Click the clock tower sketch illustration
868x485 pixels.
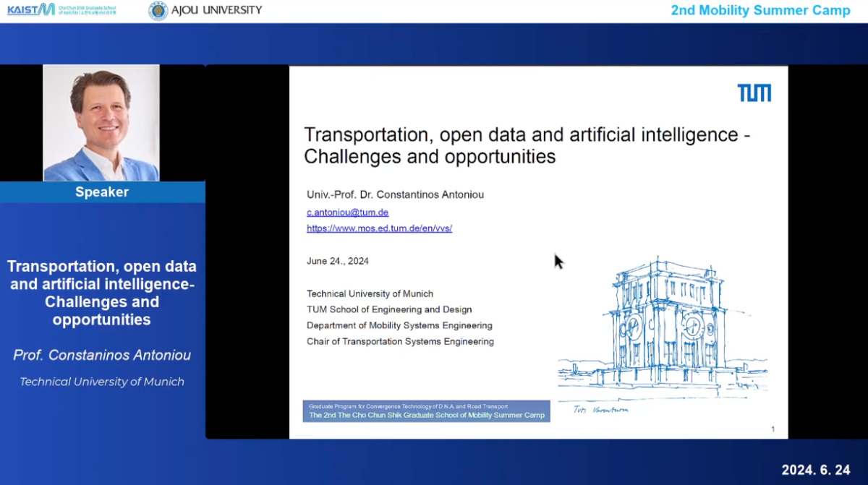pos(662,325)
